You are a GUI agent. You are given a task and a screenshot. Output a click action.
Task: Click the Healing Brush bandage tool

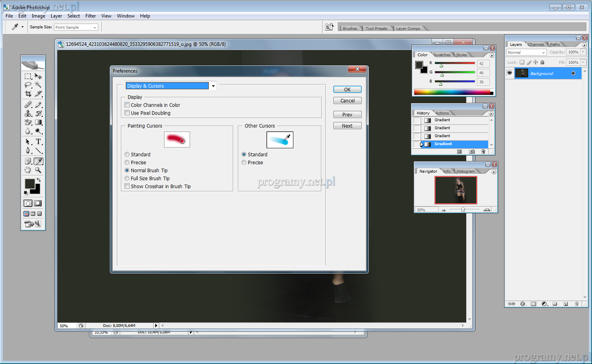(28, 105)
